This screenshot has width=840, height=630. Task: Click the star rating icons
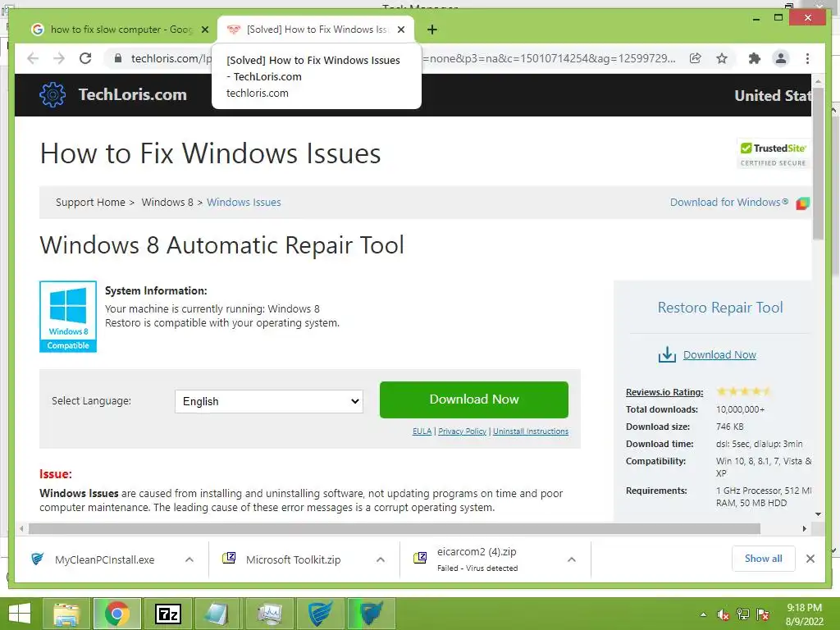tap(743, 391)
